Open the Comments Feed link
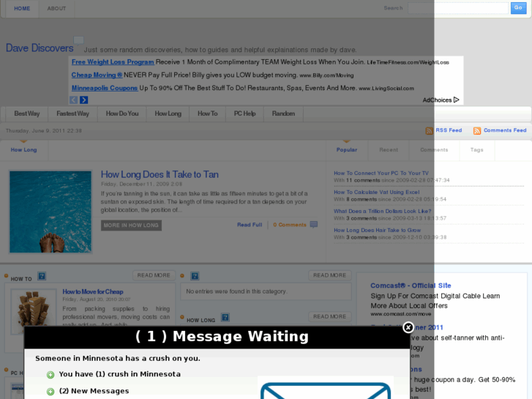The width and height of the screenshot is (532, 399). [x=505, y=130]
